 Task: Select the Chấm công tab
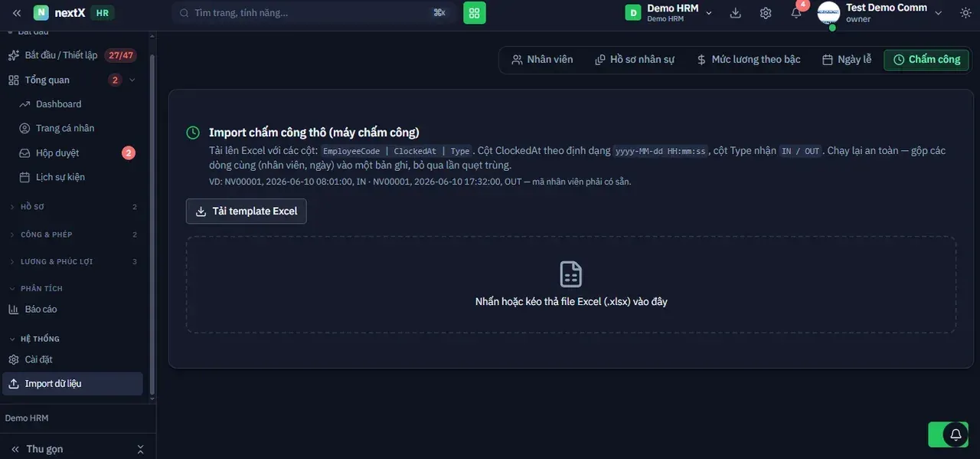[x=926, y=60]
